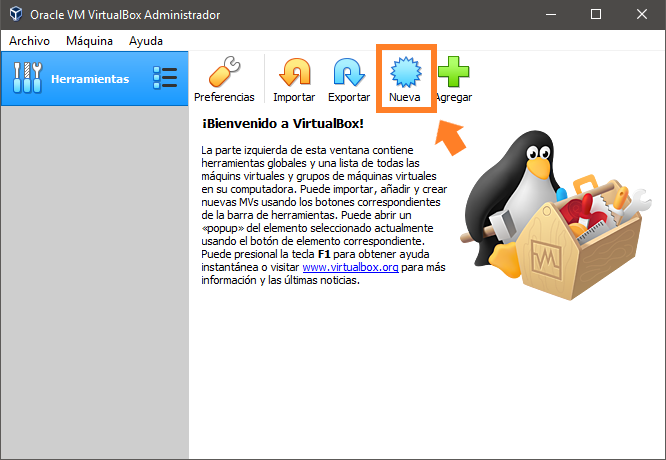Open the Ayuda menu

click(146, 41)
